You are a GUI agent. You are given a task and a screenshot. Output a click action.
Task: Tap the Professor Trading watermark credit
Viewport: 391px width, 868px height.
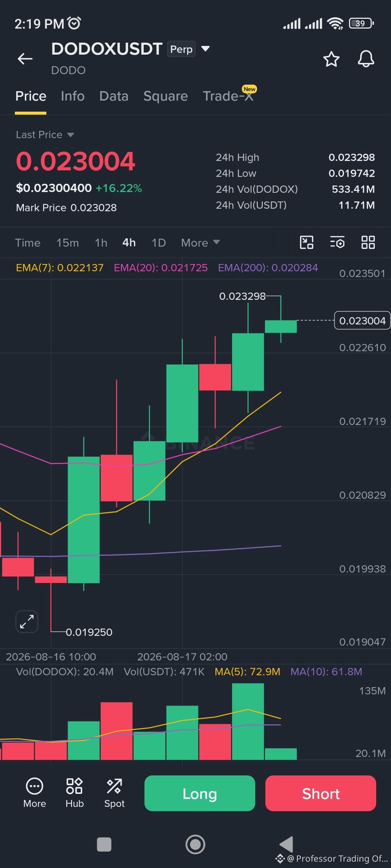[x=332, y=859]
